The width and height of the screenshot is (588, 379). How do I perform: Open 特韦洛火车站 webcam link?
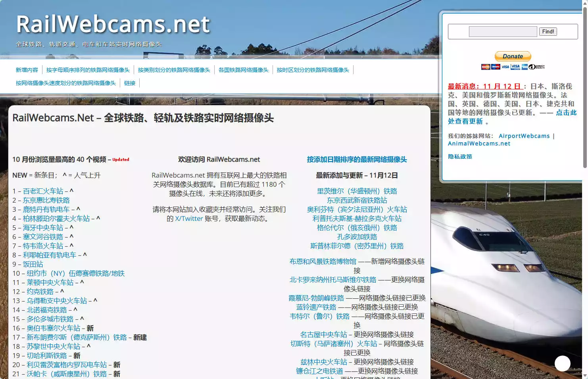pyautogui.click(x=43, y=246)
